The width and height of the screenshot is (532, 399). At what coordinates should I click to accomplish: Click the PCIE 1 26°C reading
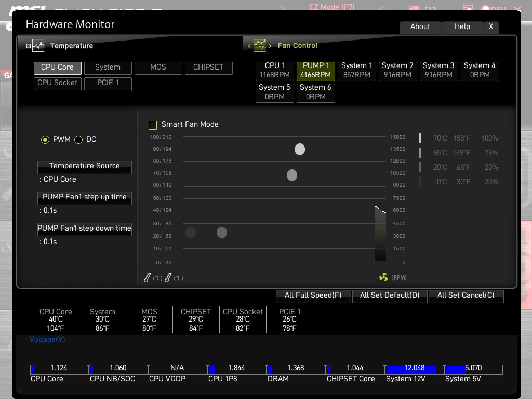pos(289,320)
